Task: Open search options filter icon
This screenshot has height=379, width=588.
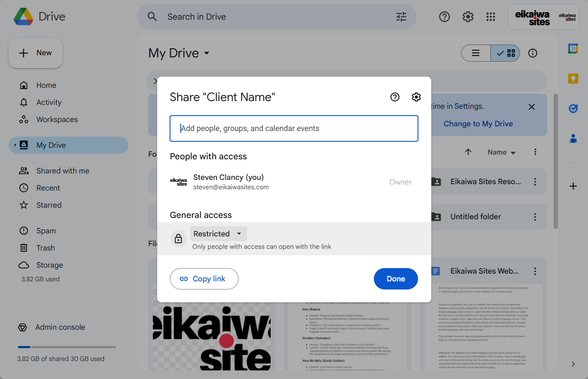Action: [401, 17]
